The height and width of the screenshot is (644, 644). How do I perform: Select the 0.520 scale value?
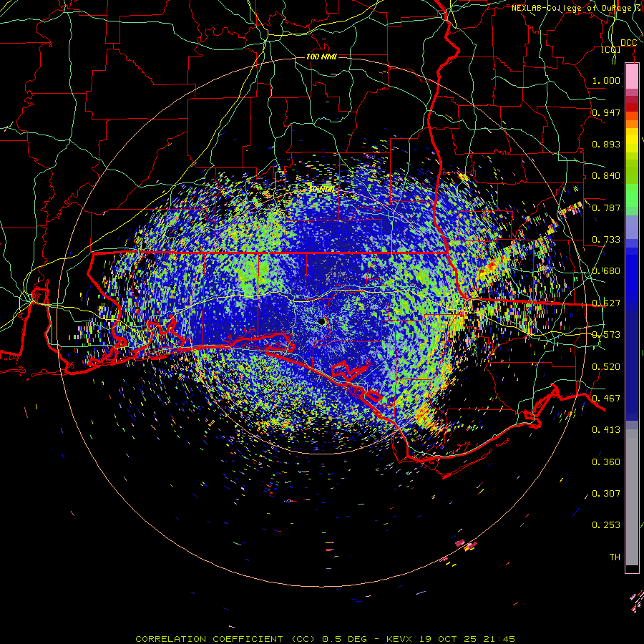[x=606, y=367]
